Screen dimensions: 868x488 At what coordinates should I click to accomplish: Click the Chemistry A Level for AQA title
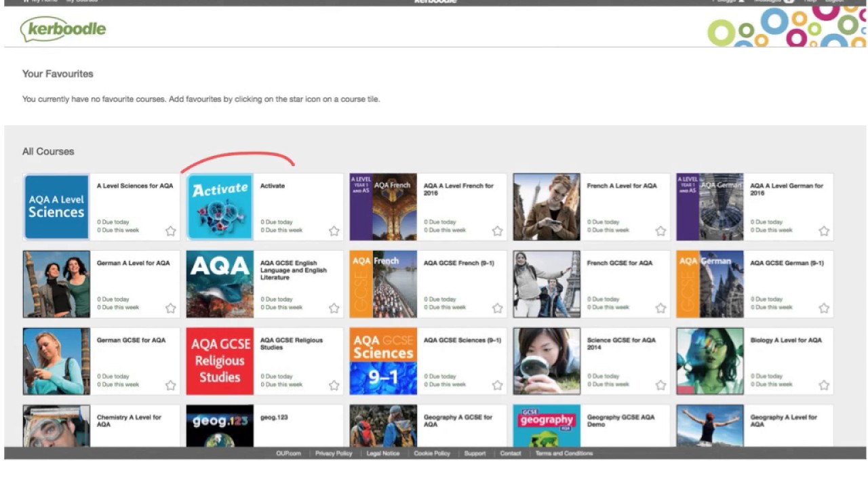click(129, 421)
